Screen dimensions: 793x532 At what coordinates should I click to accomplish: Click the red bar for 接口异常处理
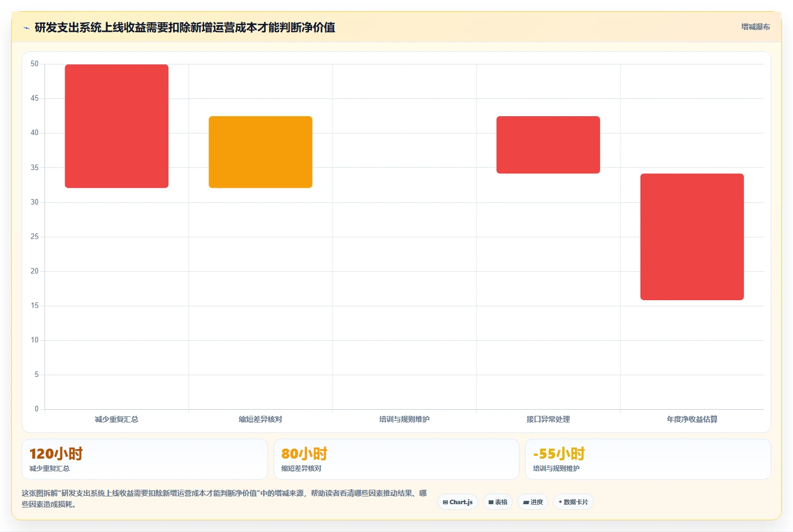pos(548,145)
